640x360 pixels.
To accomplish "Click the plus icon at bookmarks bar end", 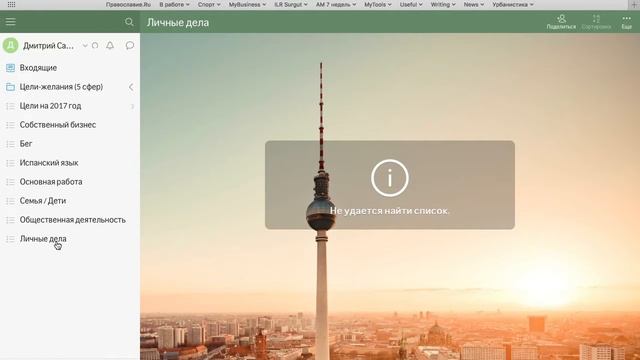I will tap(635, 4).
